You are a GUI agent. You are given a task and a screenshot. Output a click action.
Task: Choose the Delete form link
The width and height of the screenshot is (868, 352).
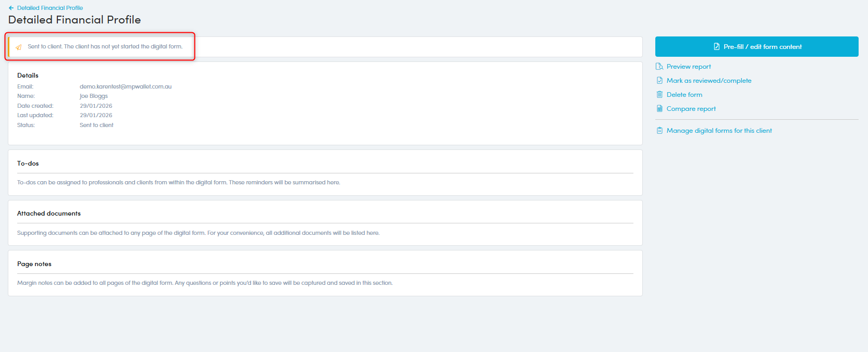[684, 95]
